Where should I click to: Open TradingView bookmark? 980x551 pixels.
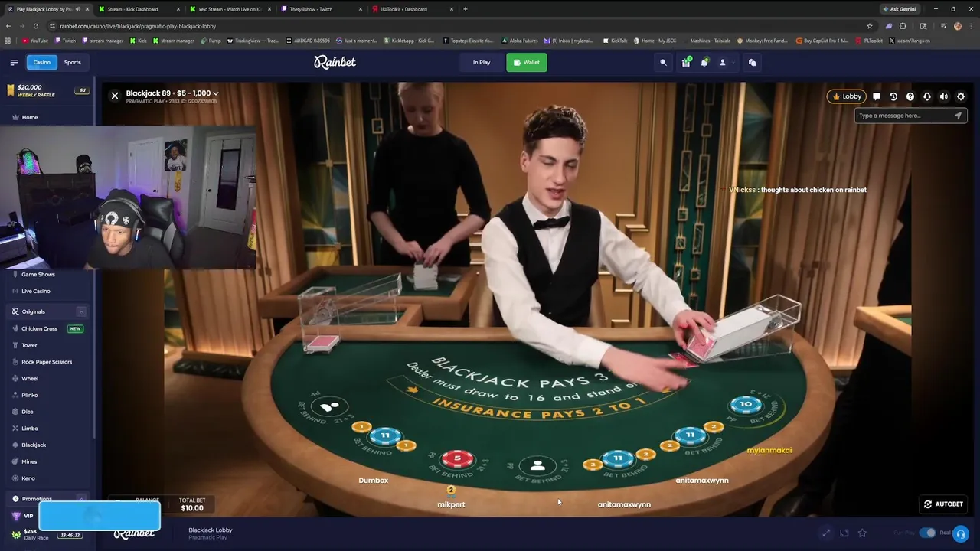[253, 41]
